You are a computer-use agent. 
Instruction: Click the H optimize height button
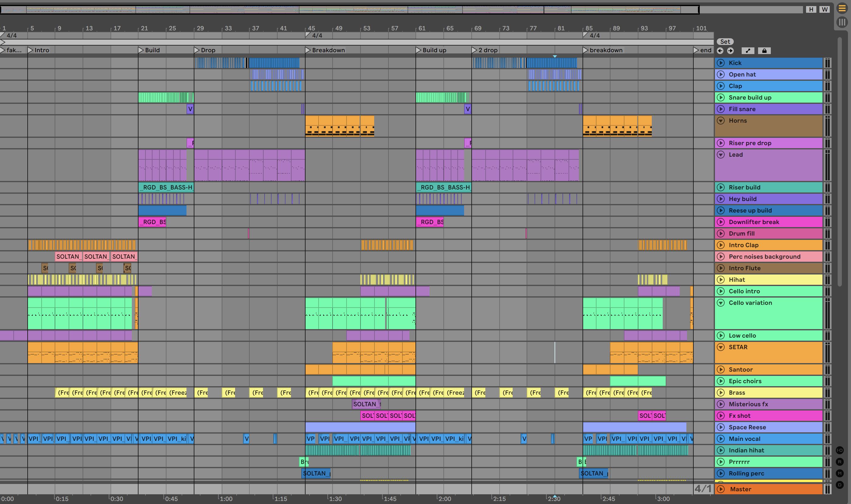point(811,9)
